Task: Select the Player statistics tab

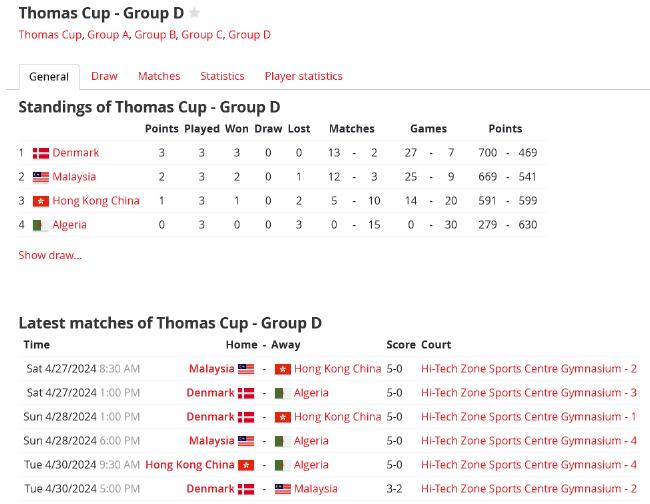Action: click(x=303, y=76)
